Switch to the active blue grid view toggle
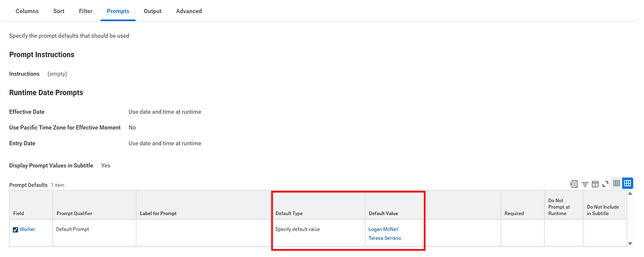644x257 pixels. point(628,183)
